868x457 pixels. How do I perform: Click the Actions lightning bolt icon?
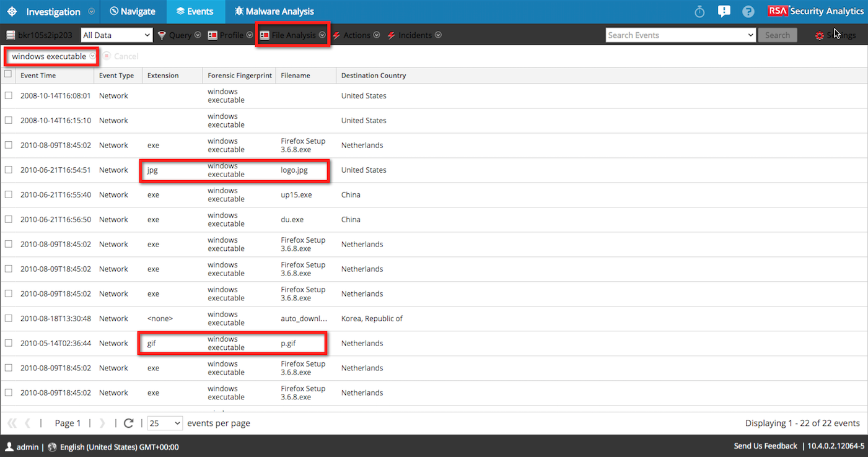click(x=336, y=35)
